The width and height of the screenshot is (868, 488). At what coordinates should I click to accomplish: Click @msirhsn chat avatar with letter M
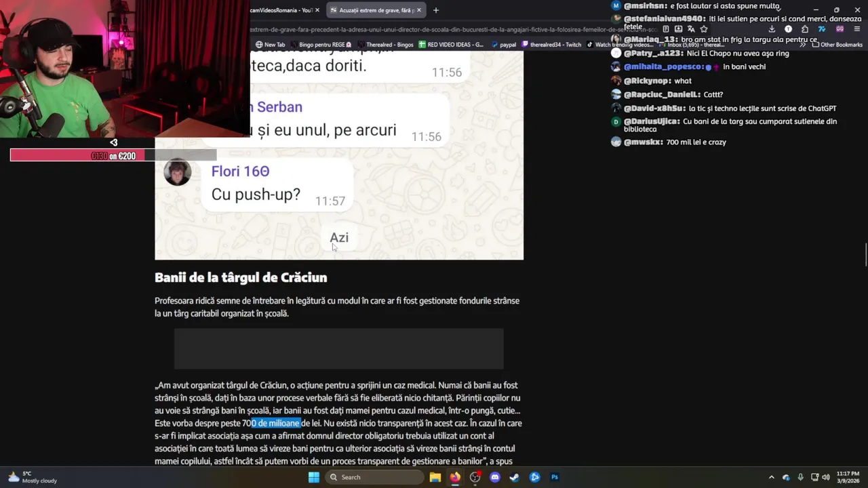[616, 5]
